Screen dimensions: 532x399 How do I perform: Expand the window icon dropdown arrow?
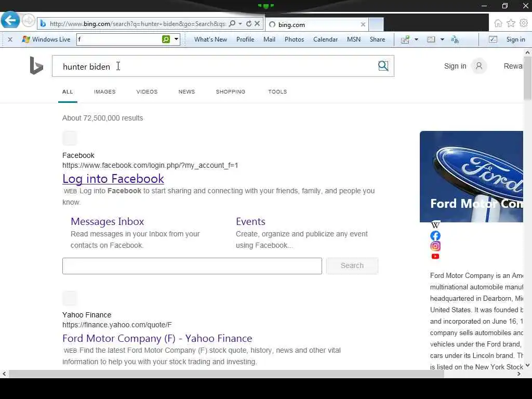coord(442,39)
